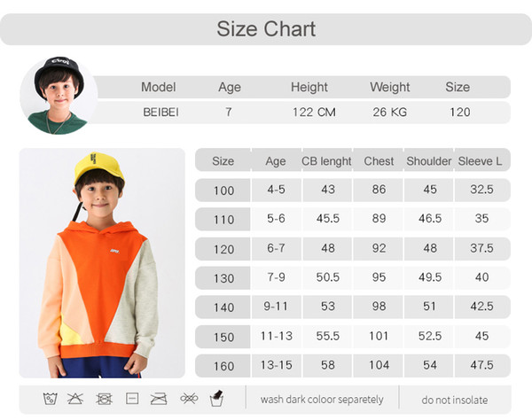Select size row 160
Viewport: 532px width, 420px height.
pos(353,366)
